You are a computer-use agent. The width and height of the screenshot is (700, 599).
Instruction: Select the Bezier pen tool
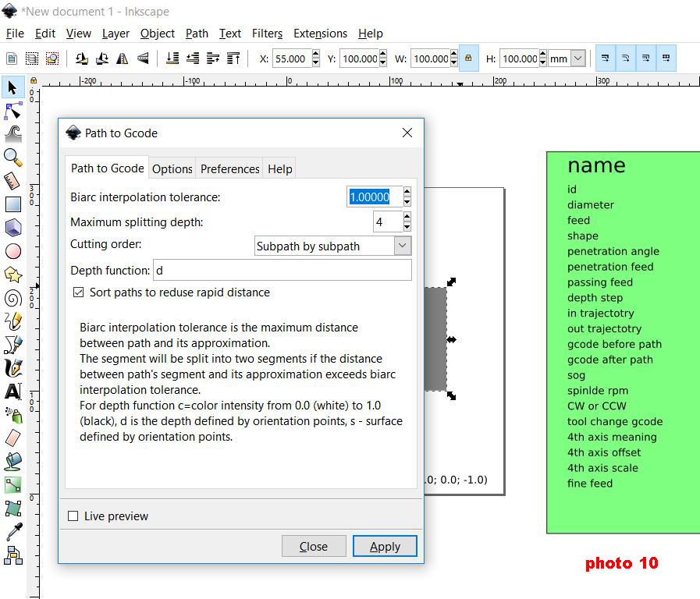[13, 345]
